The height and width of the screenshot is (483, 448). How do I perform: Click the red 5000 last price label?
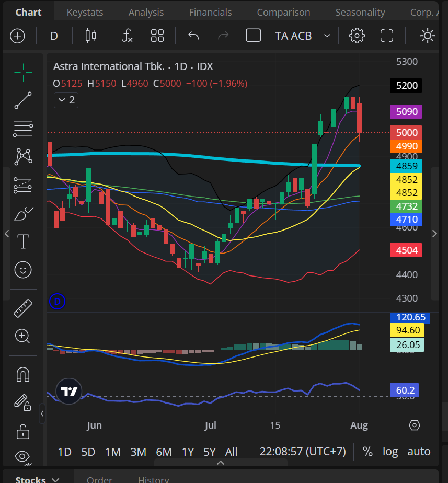(406, 132)
